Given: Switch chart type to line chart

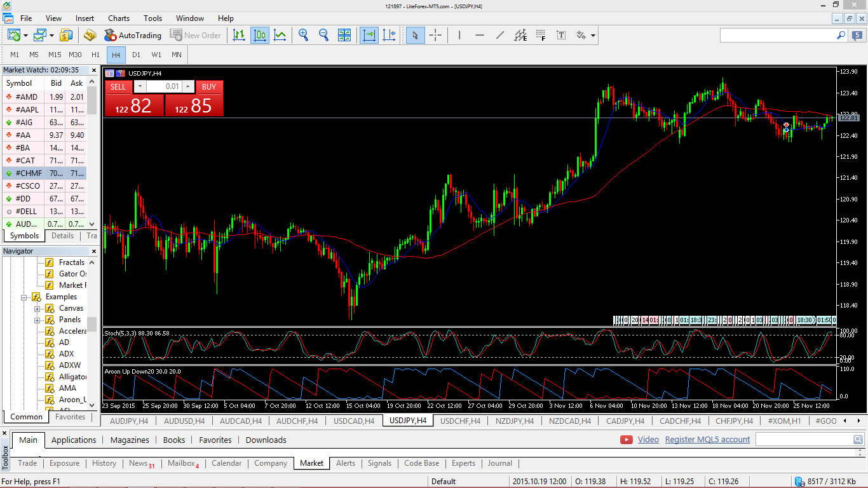Looking at the screenshot, I should click(280, 36).
